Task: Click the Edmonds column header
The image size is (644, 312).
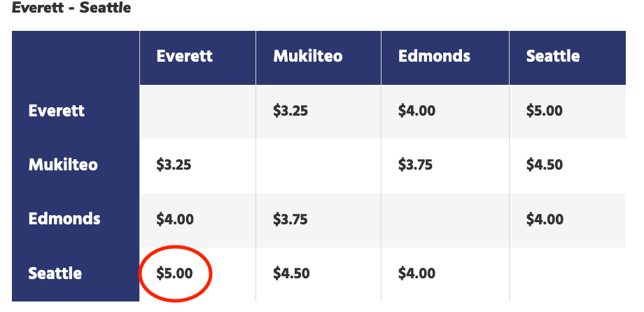Action: tap(434, 56)
